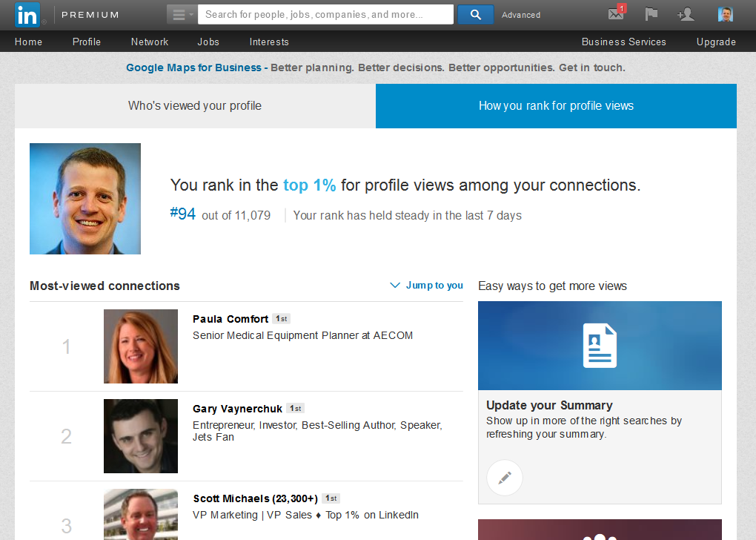756x540 pixels.
Task: Open the Network menu
Action: click(x=150, y=42)
